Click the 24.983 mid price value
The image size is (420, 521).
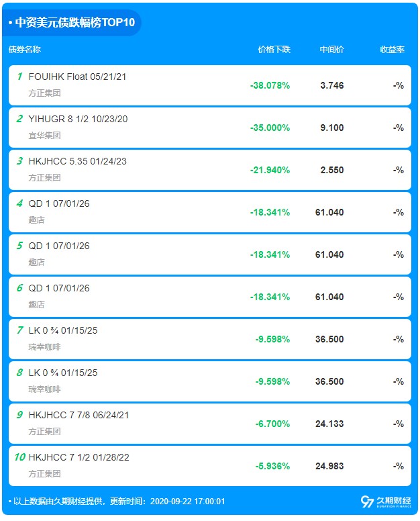tap(329, 466)
